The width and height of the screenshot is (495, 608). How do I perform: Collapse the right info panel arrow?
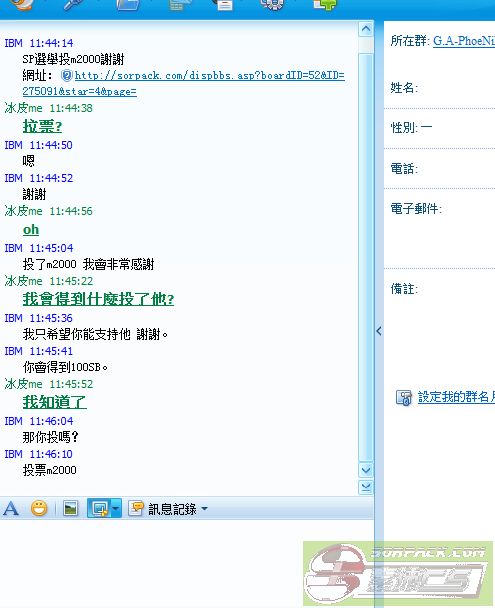click(x=379, y=331)
